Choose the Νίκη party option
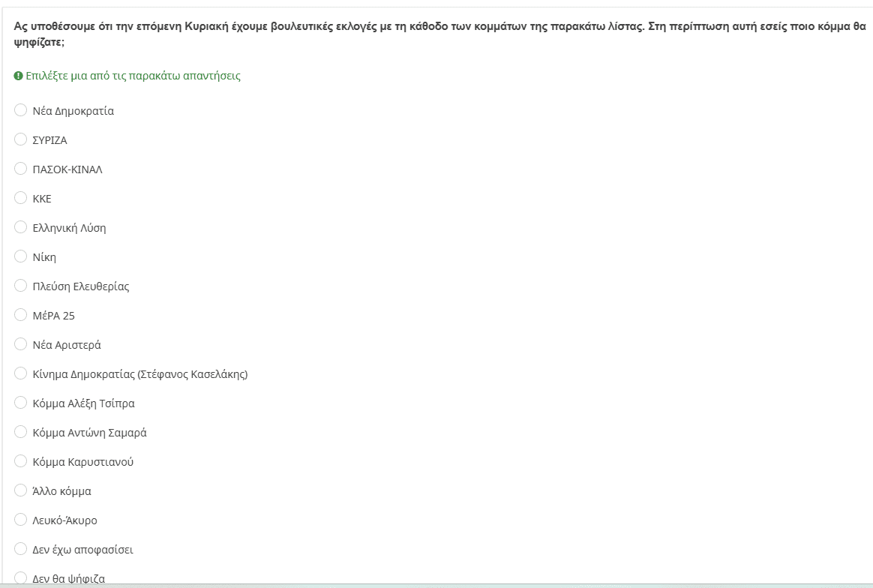Viewport: 873px width, 588px height. [x=21, y=257]
